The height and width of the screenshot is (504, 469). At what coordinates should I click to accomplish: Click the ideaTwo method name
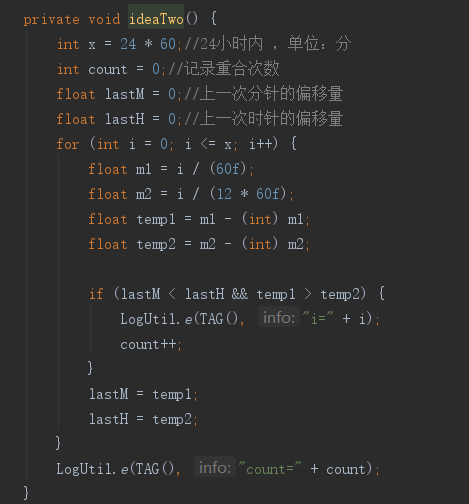pos(156,19)
